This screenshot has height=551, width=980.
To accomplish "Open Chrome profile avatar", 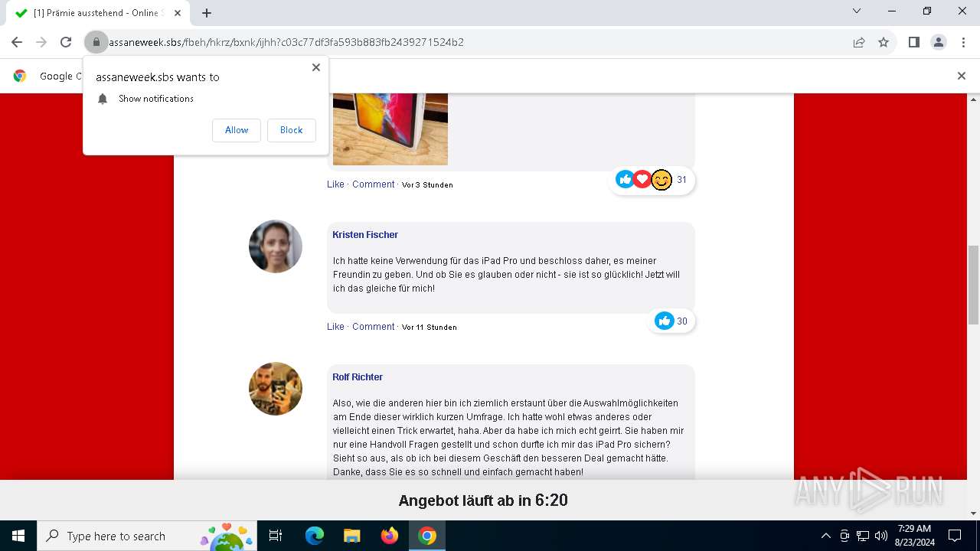I will tap(938, 42).
